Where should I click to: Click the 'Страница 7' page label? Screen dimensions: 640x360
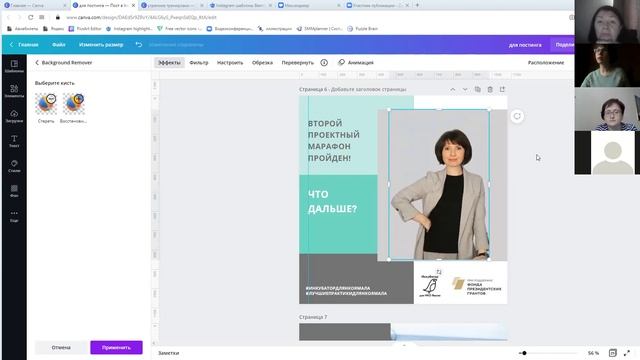point(313,317)
